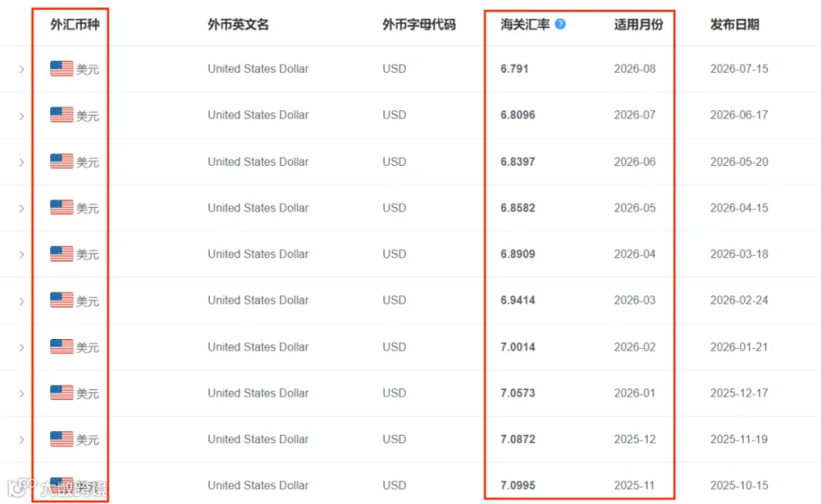Expand the row with rate 7.0573
Viewport: 821px width, 504px height.
pyautogui.click(x=22, y=394)
